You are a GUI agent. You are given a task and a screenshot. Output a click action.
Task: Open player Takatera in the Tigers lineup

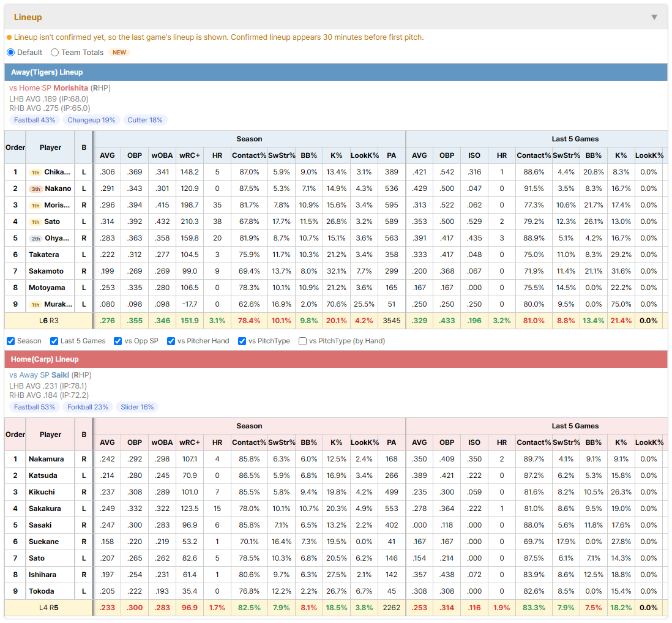[43, 255]
